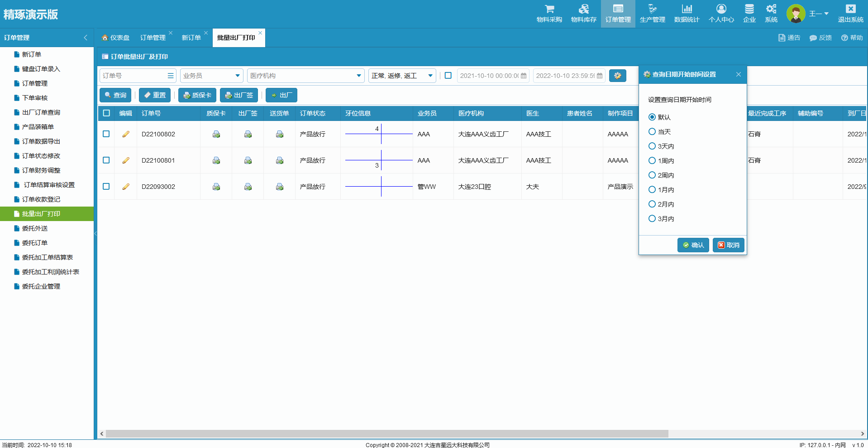Expand the 医疗机构 dropdown

coord(359,76)
